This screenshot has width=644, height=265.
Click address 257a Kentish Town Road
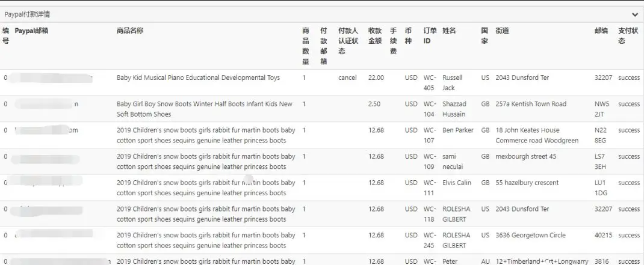[530, 104]
